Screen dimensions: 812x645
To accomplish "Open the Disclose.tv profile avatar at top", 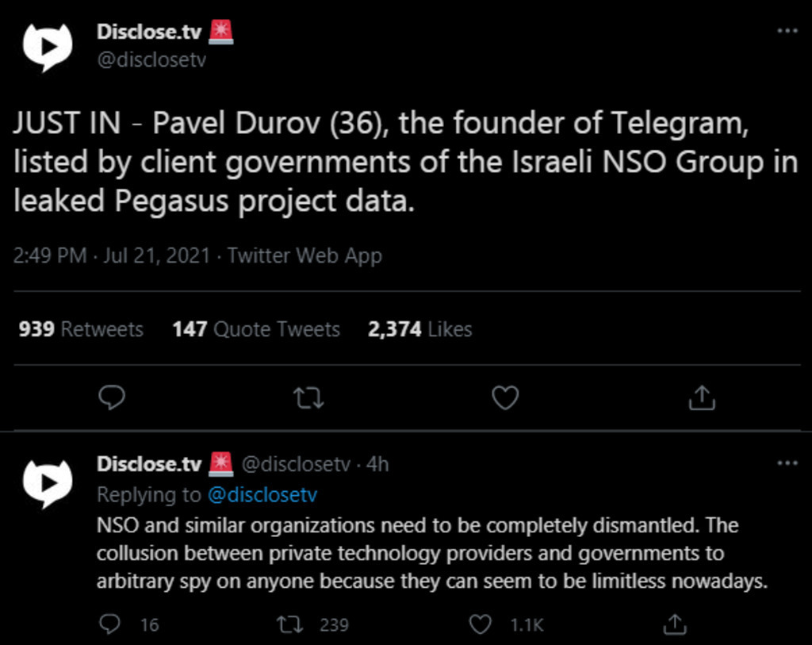I will click(48, 46).
